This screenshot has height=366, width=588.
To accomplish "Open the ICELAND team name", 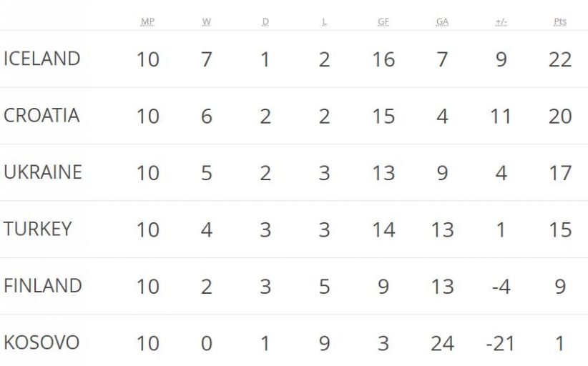I will click(41, 59).
